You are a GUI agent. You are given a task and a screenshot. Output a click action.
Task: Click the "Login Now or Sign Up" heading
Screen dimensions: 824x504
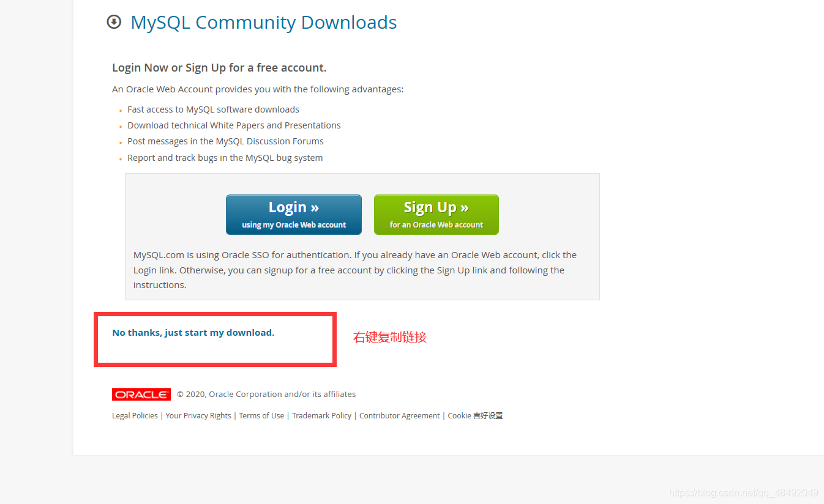coord(219,68)
